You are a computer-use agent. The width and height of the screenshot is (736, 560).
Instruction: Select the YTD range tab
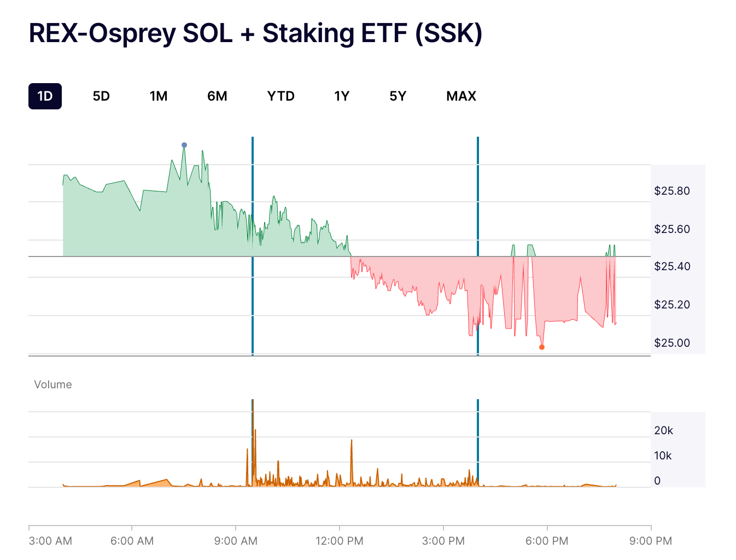(x=281, y=96)
